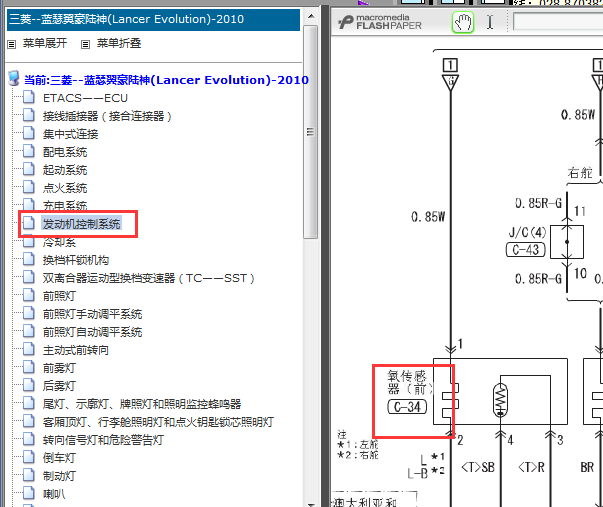Click the 菜单折叠 collapse-menu icon
The image size is (603, 507).
[x=85, y=44]
